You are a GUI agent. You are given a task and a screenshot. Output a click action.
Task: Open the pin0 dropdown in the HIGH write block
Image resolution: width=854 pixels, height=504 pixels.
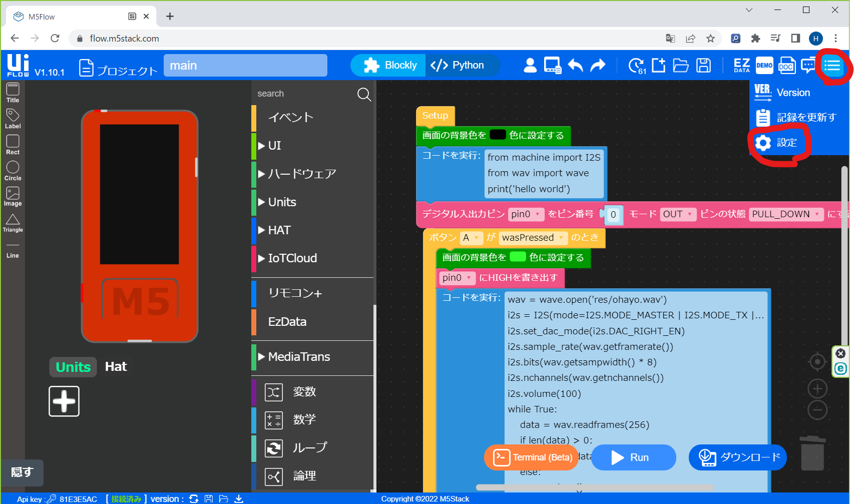(x=457, y=278)
